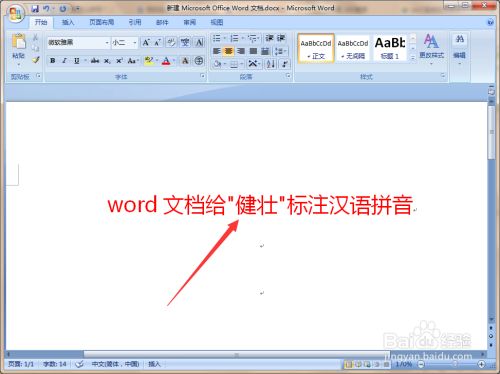Apply character border
The width and height of the screenshot is (500, 374).
click(x=199, y=42)
